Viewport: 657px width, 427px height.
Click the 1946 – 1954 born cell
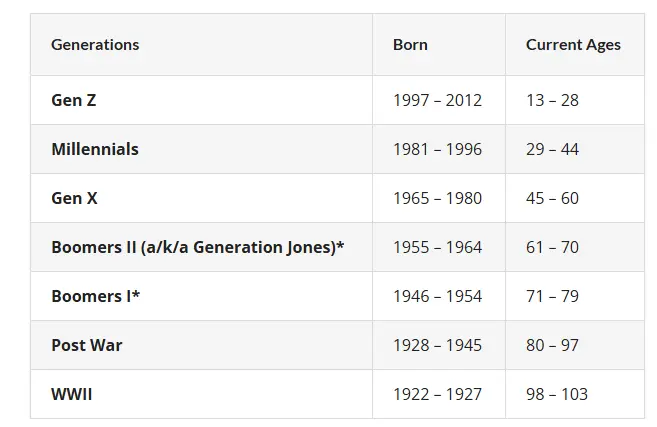437,296
